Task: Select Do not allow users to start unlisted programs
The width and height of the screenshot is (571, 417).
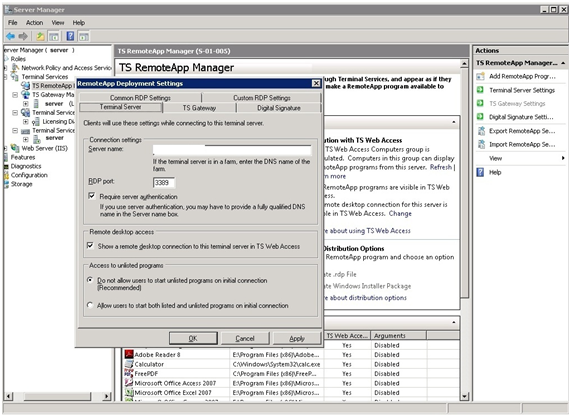Action: (x=90, y=280)
